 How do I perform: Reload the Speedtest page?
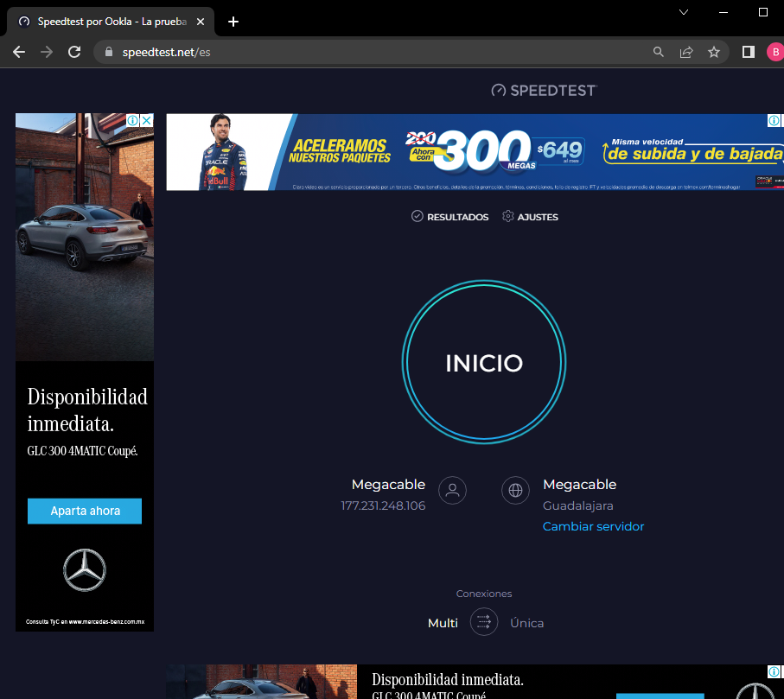pos(74,52)
